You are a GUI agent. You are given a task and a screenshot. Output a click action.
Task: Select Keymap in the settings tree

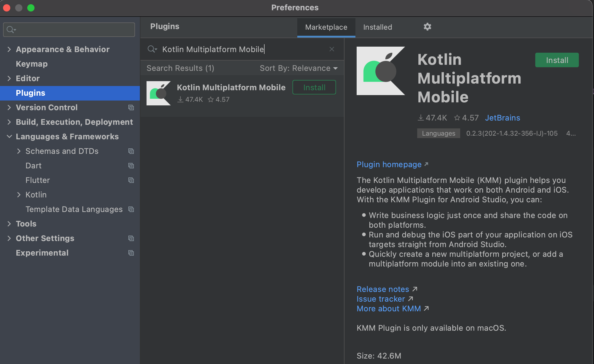tap(32, 64)
